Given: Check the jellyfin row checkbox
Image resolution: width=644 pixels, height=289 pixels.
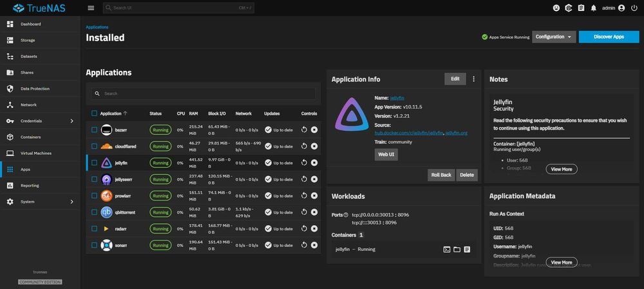Looking at the screenshot, I should click(95, 163).
